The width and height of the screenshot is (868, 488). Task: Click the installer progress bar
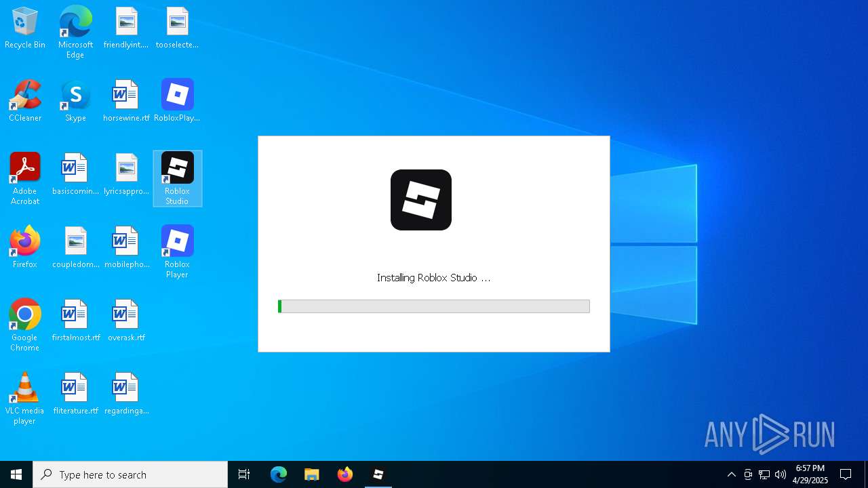pos(434,306)
